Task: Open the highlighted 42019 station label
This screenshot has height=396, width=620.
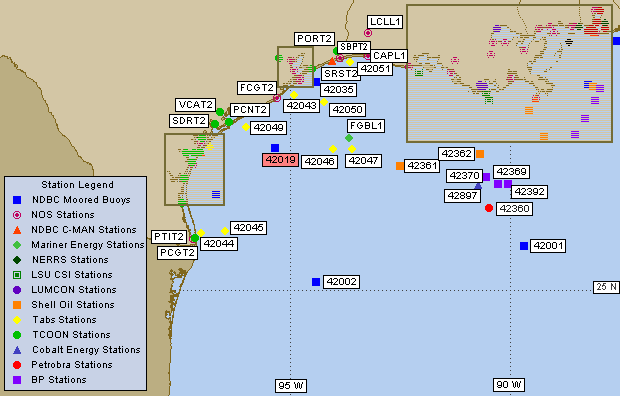Action: click(x=280, y=160)
